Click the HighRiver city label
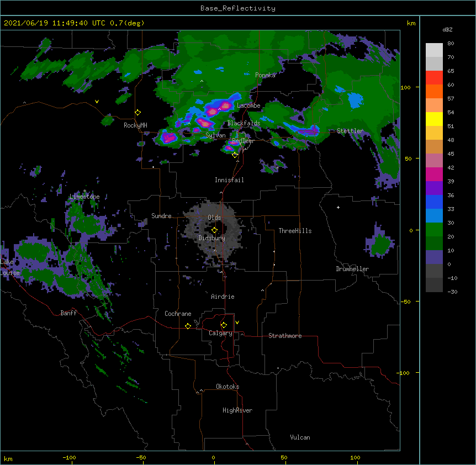Screen dimensions: 476x465 (x=237, y=410)
